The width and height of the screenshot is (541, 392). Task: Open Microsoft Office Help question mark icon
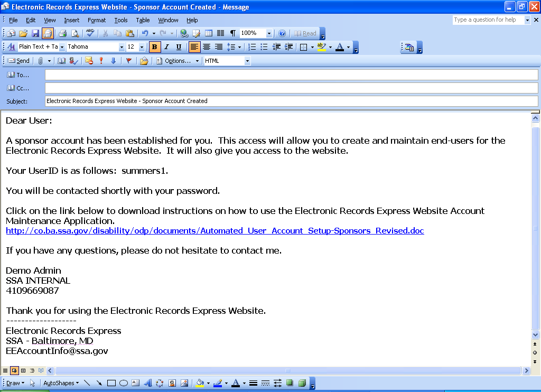[282, 33]
